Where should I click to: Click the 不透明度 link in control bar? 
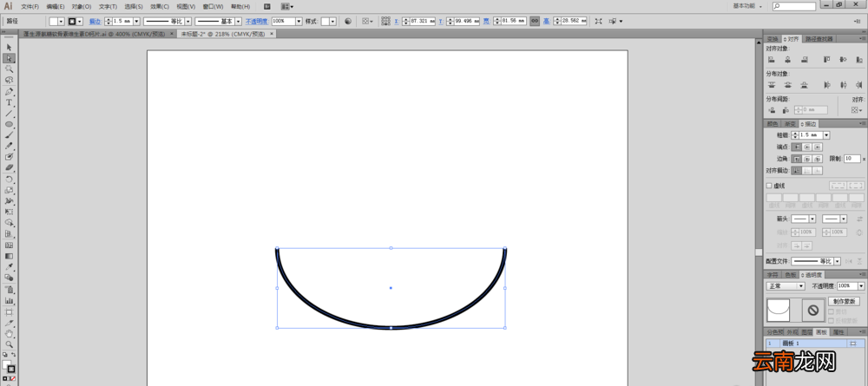[257, 21]
